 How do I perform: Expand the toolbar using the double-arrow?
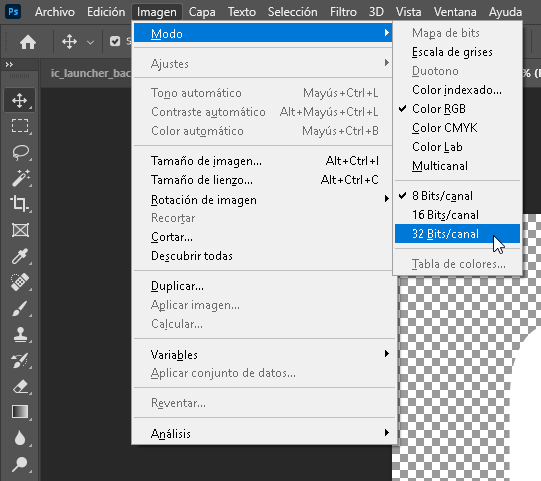[9, 65]
